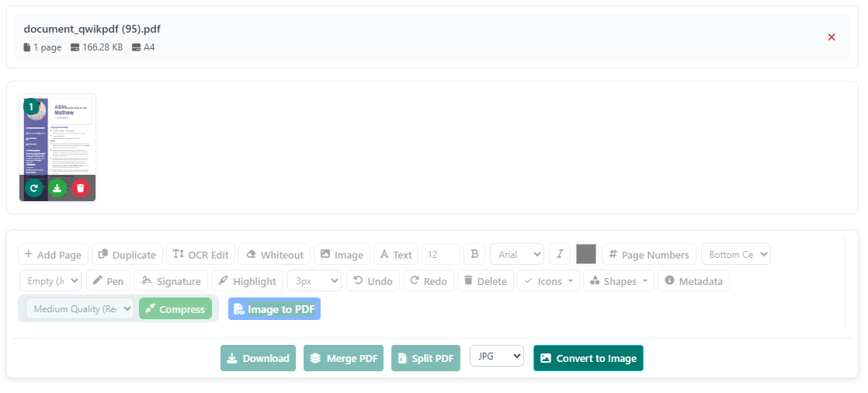Open the Bottom Center position dropdown
Image resolution: width=868 pixels, height=393 pixels.
[x=736, y=255]
